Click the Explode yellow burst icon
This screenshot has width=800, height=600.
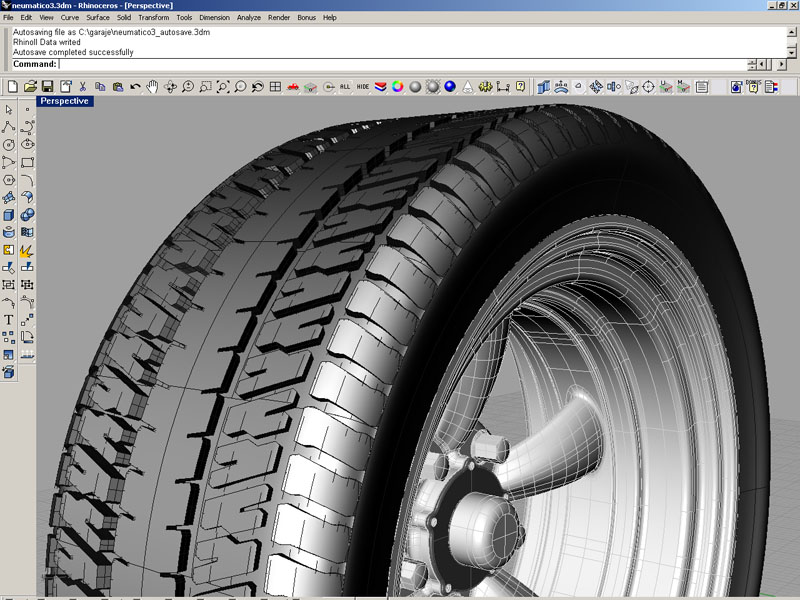tap(28, 250)
